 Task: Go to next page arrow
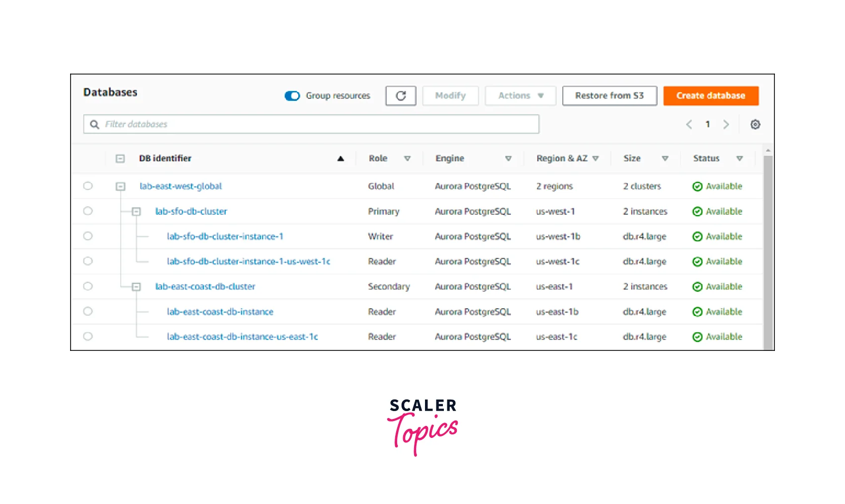pos(726,124)
